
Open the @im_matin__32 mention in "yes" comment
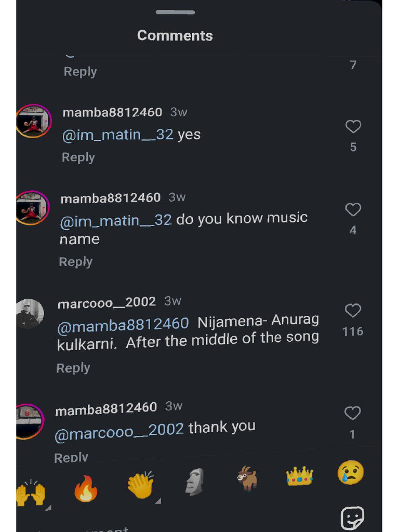pyautogui.click(x=118, y=135)
